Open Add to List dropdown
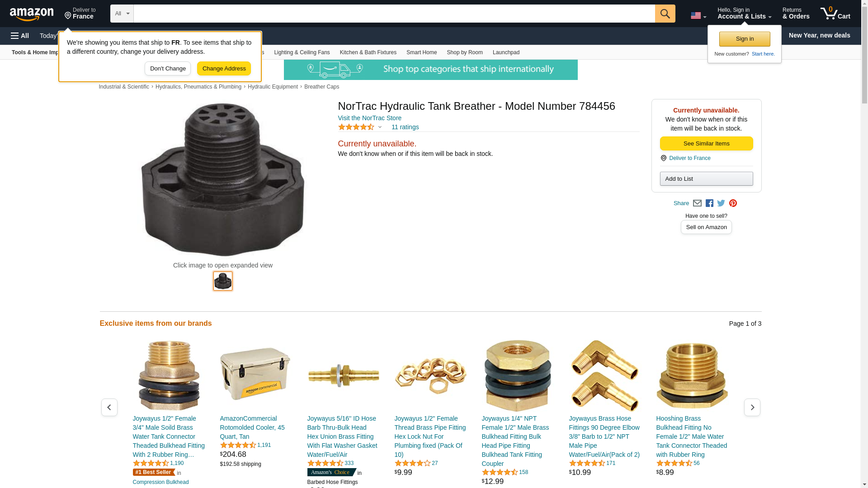This screenshot has width=868, height=488. (706, 179)
